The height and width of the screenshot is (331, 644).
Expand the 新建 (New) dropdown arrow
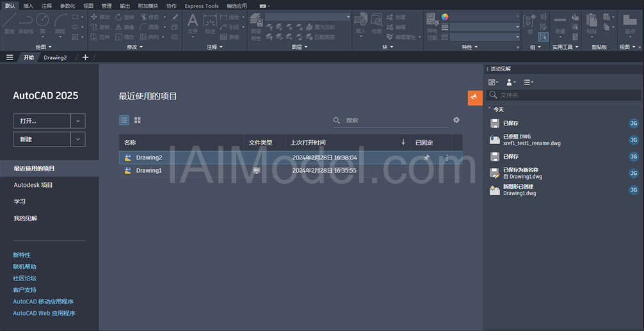click(x=78, y=139)
